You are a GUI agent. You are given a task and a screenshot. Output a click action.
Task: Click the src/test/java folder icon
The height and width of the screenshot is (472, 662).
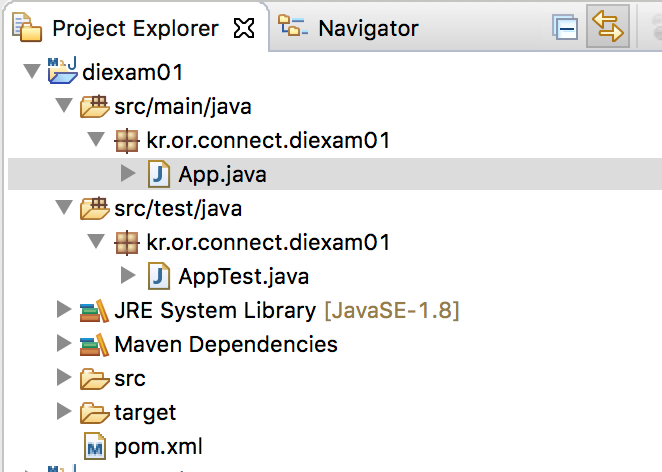[95, 208]
